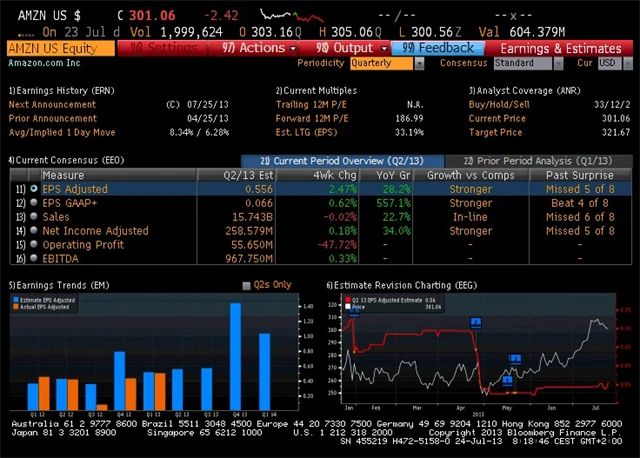Select Net Income Adjusted radio button
Viewport: 640px width, 458px height.
[x=34, y=230]
